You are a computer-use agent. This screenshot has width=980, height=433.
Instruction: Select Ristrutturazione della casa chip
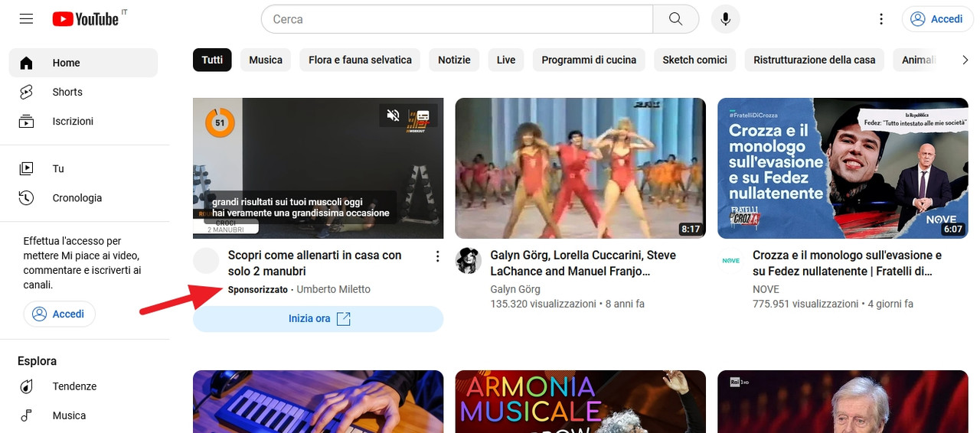[814, 60]
